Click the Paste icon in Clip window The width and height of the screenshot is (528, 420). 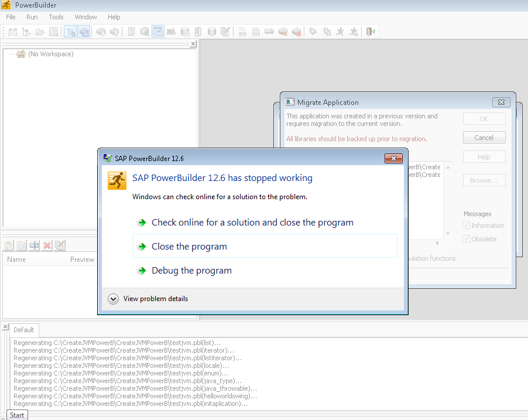click(x=9, y=245)
